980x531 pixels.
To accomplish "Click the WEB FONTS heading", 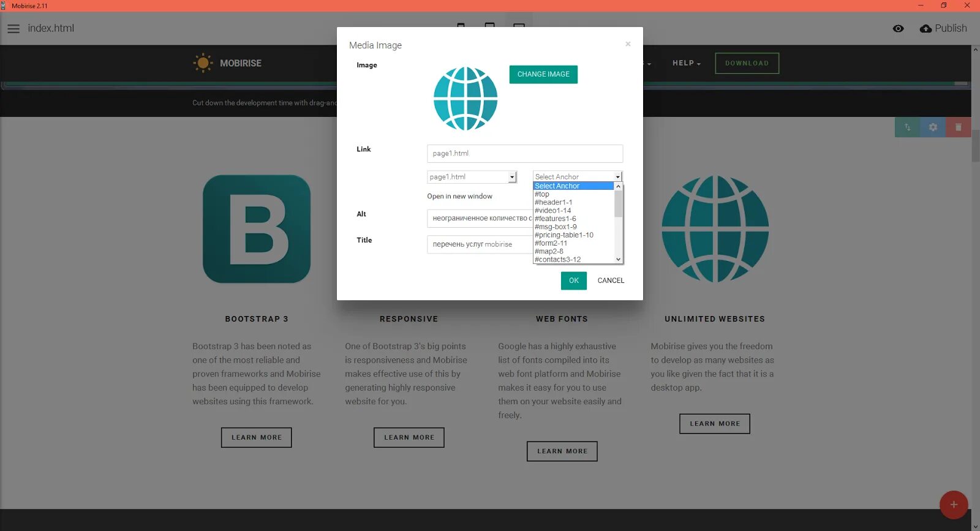I will point(562,319).
